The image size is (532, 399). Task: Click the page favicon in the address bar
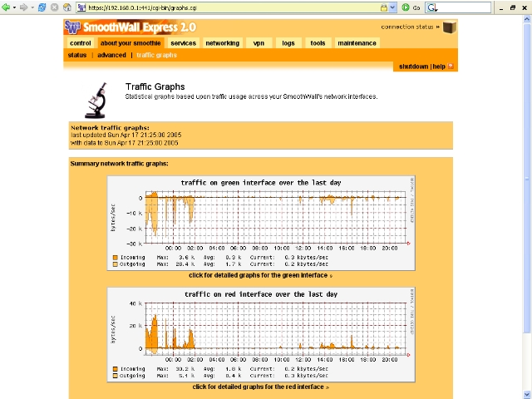coord(81,7)
